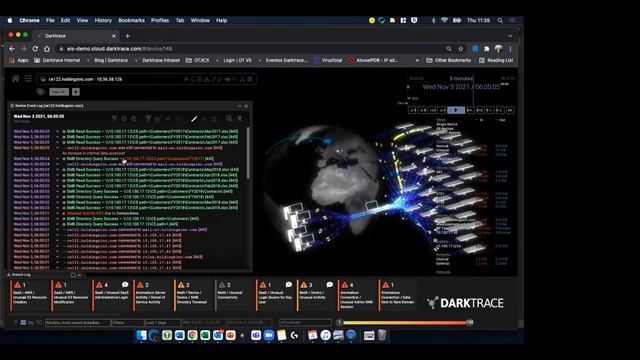The width and height of the screenshot is (640, 360).
Task: Open comment bubble on Unusual Login Source card
Action: click(x=289, y=284)
